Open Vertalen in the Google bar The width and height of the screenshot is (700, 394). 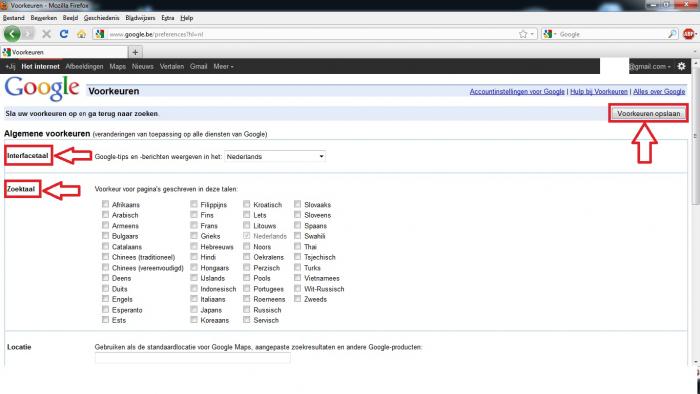coord(172,66)
